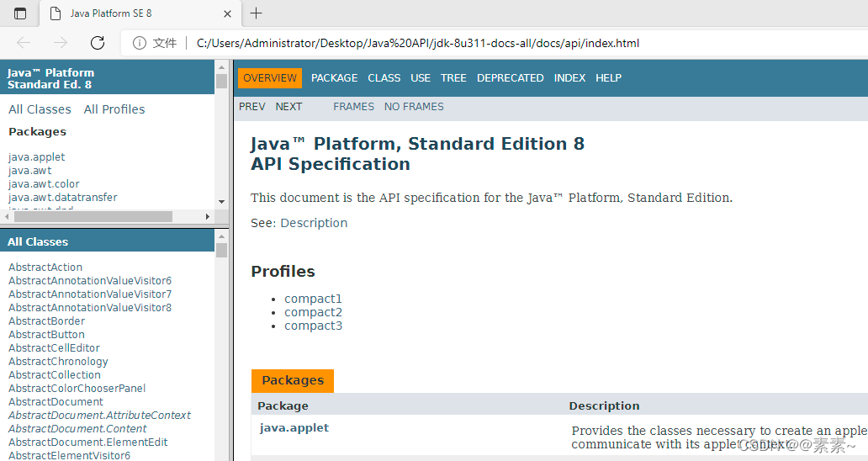Open the CLASS navigation item
Screen dimensions: 868x461
coord(384,78)
